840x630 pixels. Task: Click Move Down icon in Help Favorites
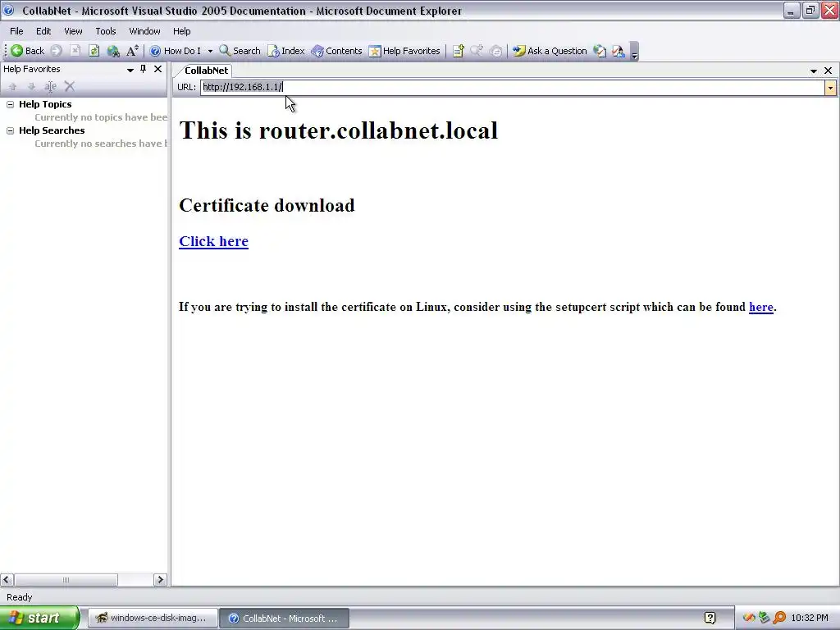coord(32,86)
